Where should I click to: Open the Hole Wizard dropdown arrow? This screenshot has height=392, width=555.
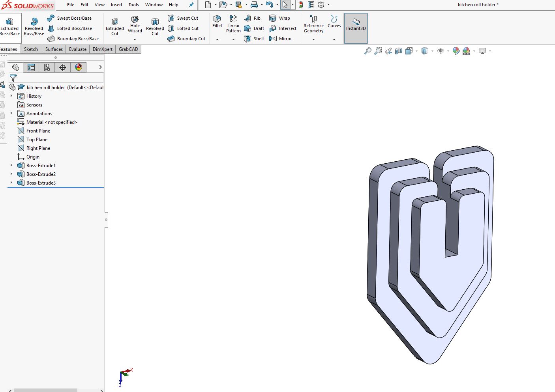(135, 39)
